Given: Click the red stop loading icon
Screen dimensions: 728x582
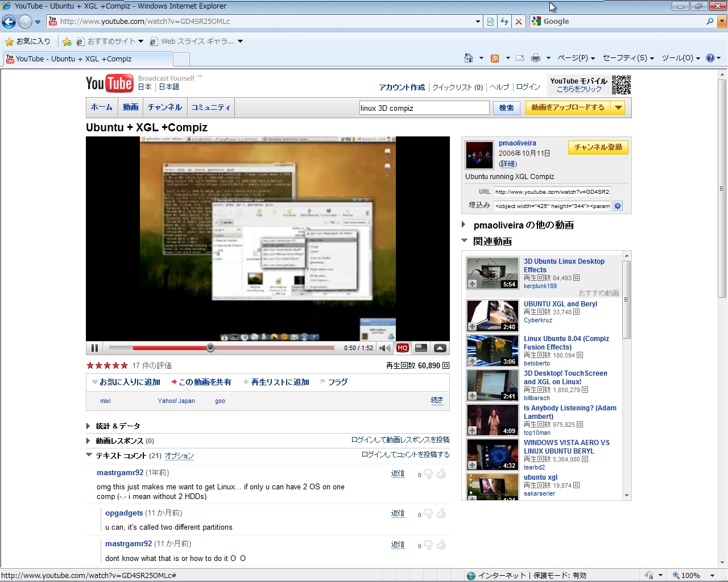Looking at the screenshot, I should [x=518, y=22].
